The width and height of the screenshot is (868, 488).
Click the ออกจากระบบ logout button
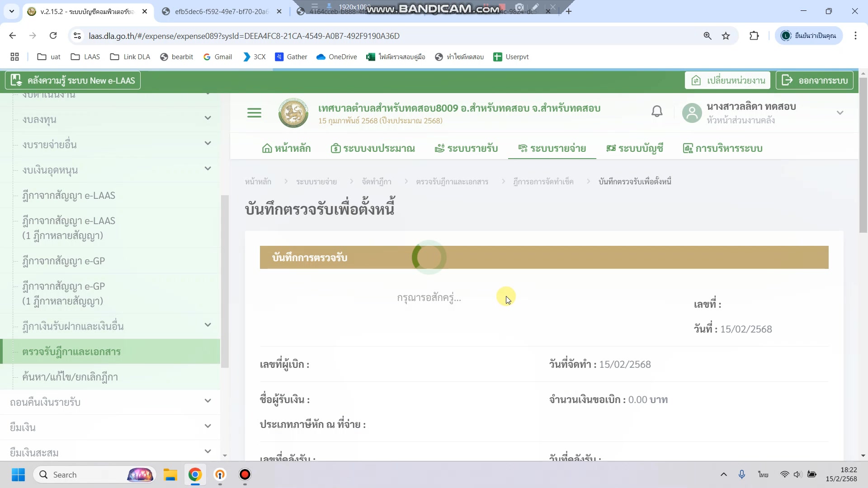[815, 80]
